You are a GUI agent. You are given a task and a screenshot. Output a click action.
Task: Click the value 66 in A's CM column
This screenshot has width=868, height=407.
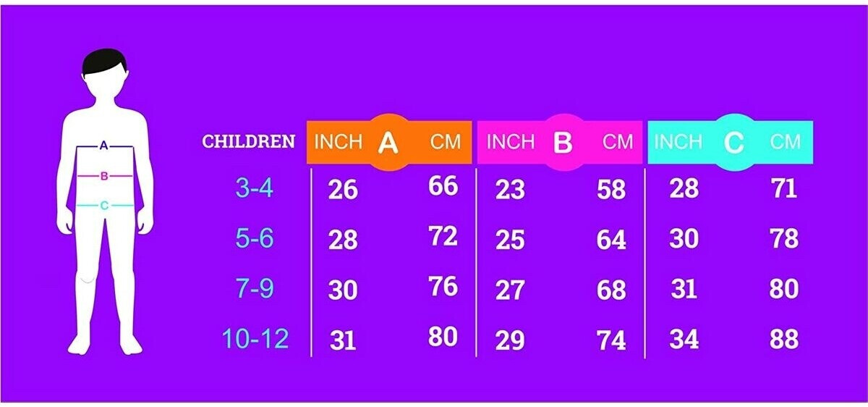click(x=443, y=186)
